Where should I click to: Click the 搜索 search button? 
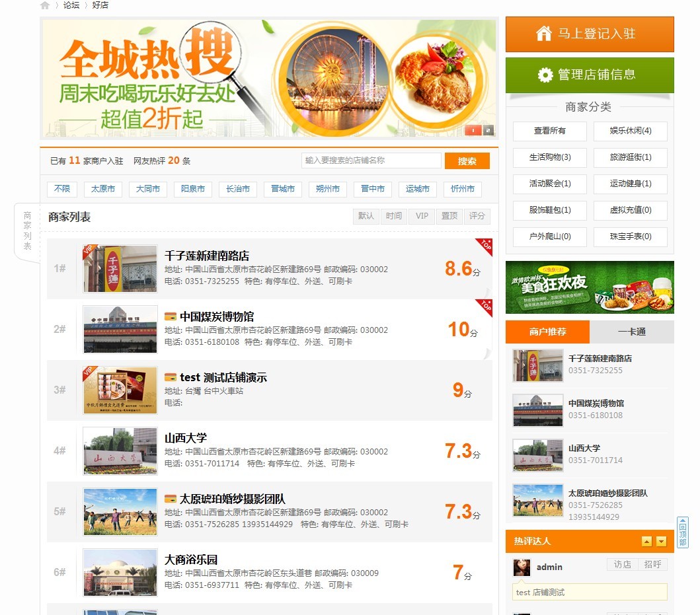coord(467,161)
